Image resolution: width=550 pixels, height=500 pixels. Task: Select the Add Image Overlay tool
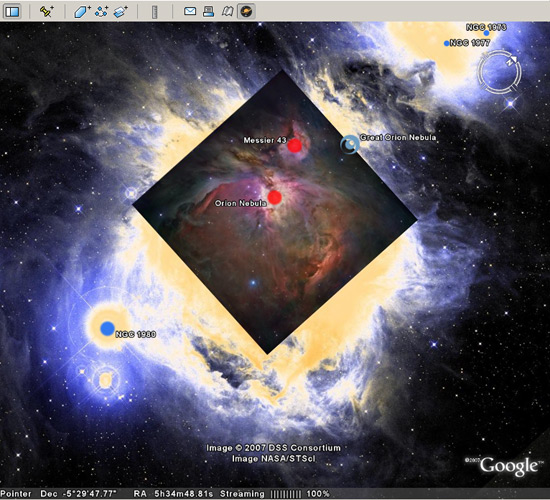(x=121, y=12)
